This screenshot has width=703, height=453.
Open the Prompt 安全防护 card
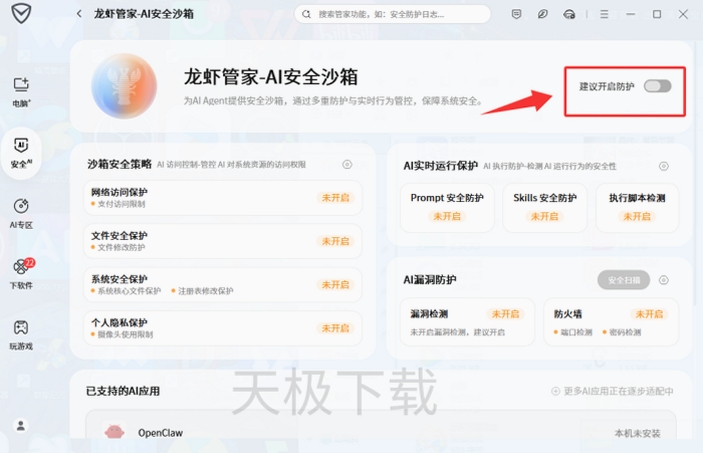click(447, 208)
